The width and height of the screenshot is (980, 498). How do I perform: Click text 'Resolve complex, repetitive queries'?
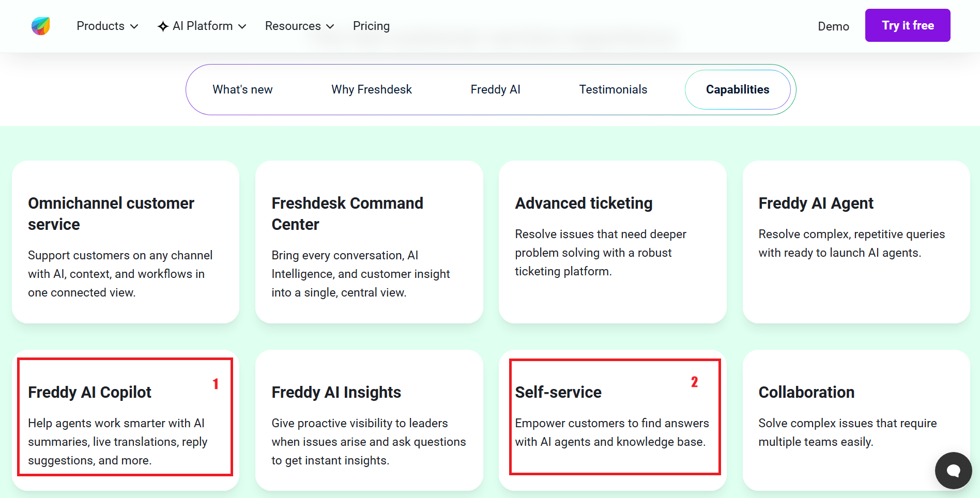(x=851, y=234)
